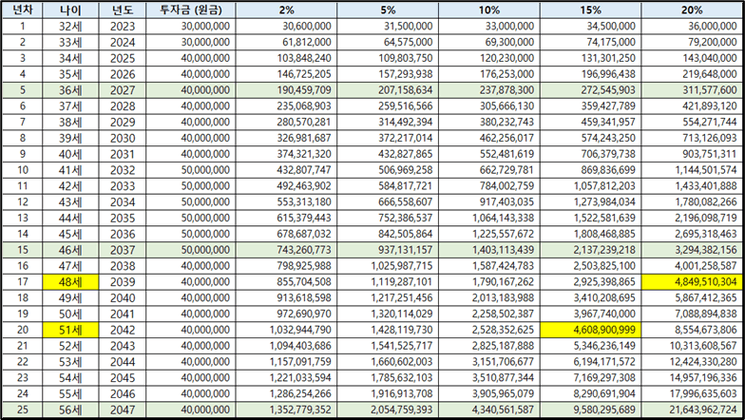Screen dimensions: 745x420
Task: Select cell 1,273,984,034
Action: (591, 202)
